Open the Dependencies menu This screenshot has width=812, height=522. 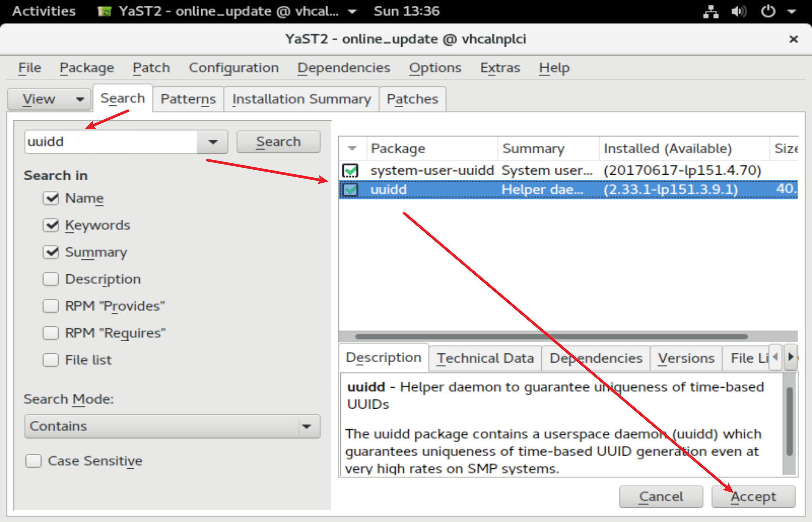pos(343,68)
